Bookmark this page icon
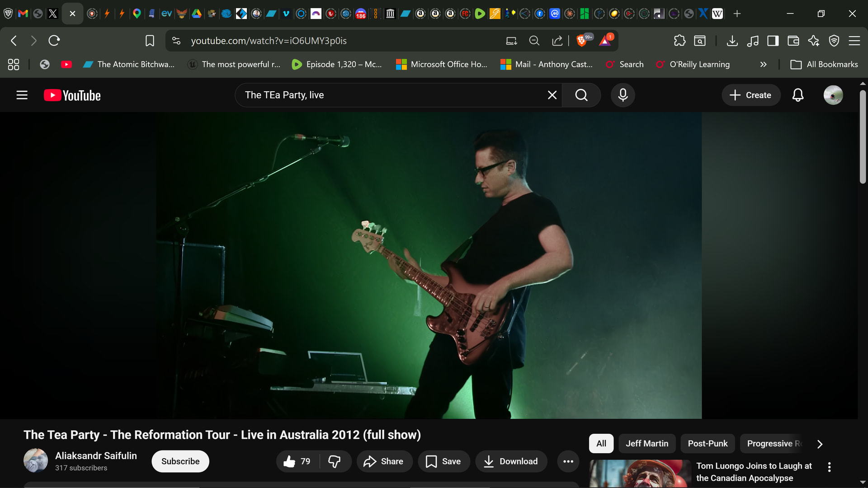This screenshot has width=868, height=488. pos(150,41)
